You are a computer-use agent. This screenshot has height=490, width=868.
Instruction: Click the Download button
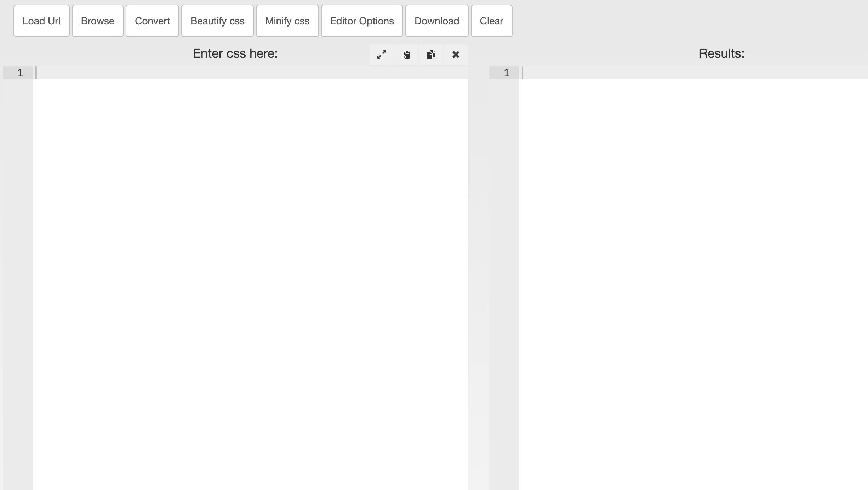pyautogui.click(x=436, y=21)
